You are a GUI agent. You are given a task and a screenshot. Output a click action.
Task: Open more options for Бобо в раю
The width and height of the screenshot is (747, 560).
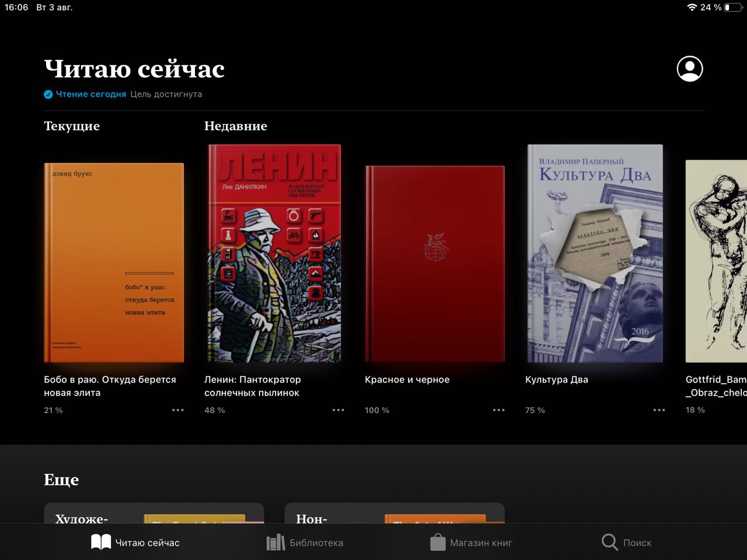(178, 410)
